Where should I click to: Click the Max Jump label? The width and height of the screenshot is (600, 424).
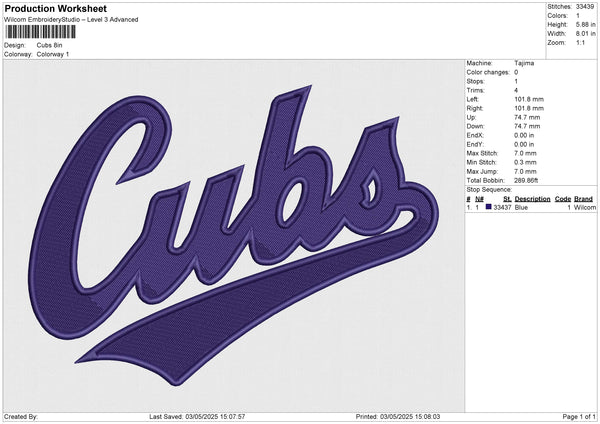pyautogui.click(x=482, y=171)
